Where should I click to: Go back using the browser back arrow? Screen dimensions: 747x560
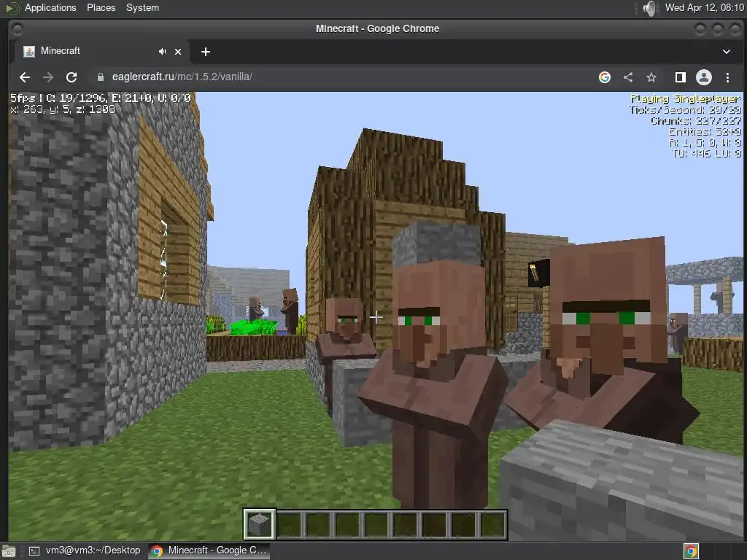click(x=25, y=77)
